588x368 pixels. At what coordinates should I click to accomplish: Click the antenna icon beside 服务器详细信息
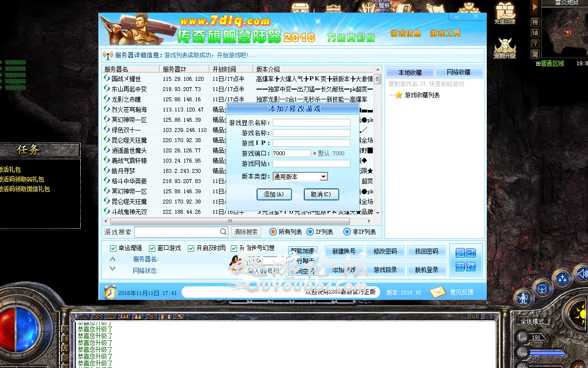pyautogui.click(x=108, y=55)
